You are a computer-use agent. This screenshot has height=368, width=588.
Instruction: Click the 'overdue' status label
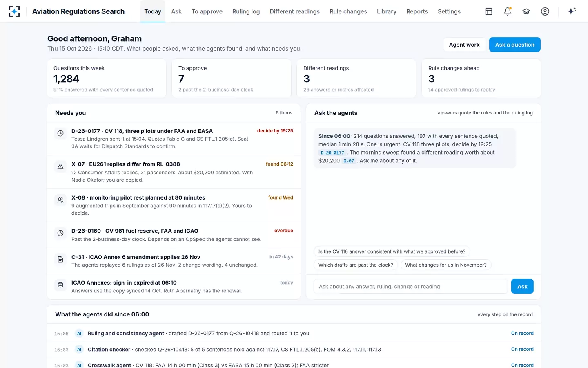[x=283, y=231]
